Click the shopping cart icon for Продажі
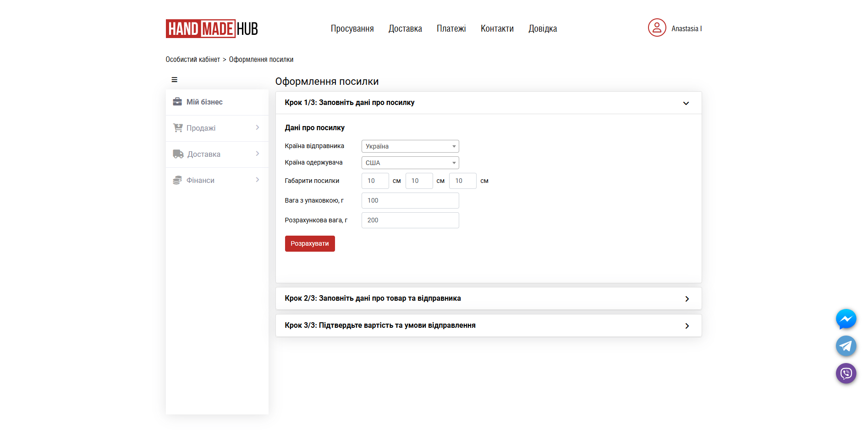The height and width of the screenshot is (430, 868). (x=178, y=128)
